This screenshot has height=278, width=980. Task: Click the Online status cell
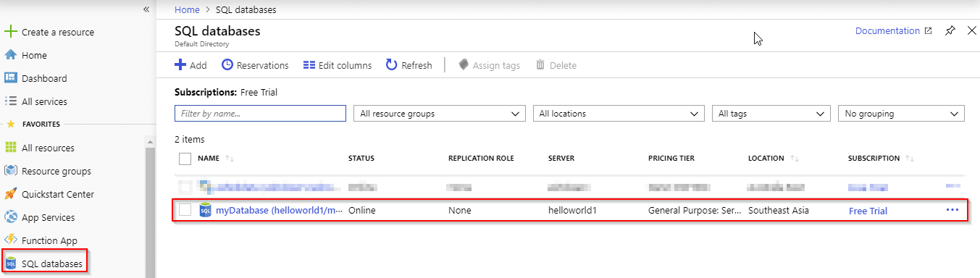(362, 211)
